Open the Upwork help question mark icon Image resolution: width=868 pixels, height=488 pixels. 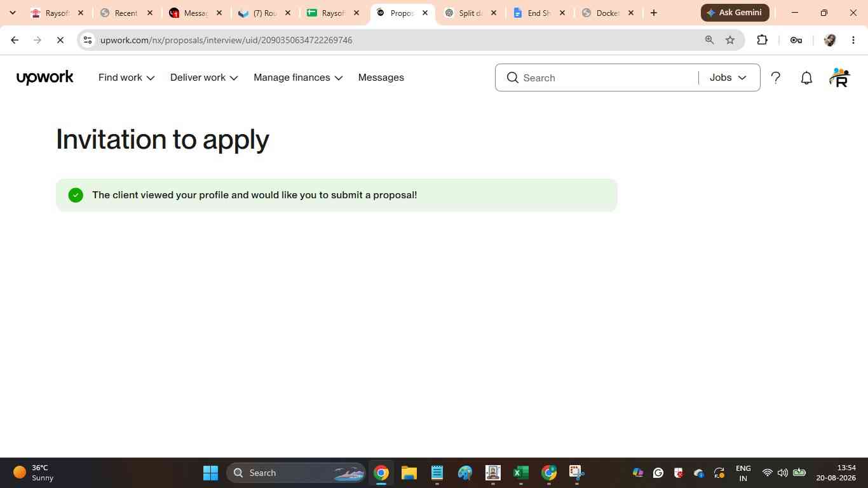tap(775, 78)
